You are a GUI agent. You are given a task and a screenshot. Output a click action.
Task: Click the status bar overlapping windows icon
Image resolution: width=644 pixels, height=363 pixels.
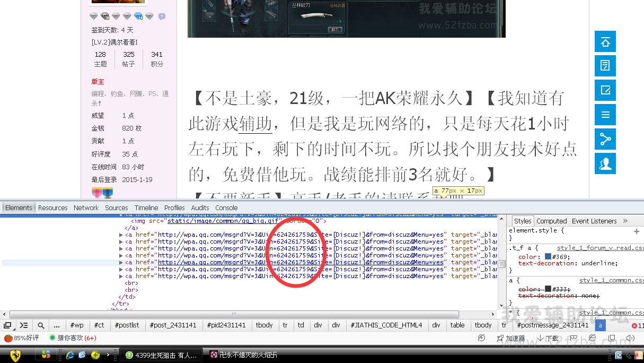(612, 338)
